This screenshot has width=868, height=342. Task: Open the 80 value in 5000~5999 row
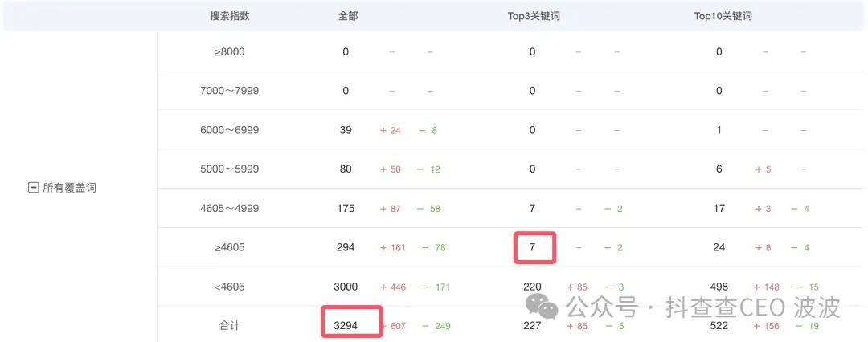point(346,169)
